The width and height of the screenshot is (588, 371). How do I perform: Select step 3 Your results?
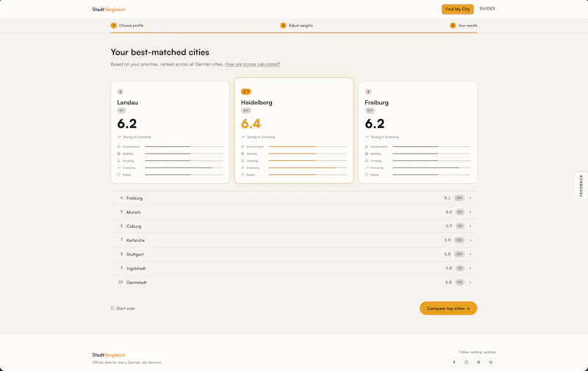pos(464,26)
